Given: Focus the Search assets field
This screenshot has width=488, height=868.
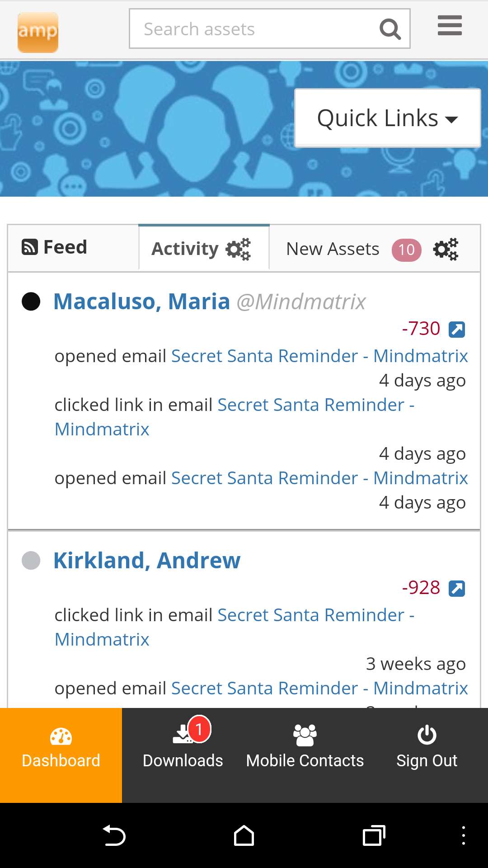Looking at the screenshot, I should 253,29.
